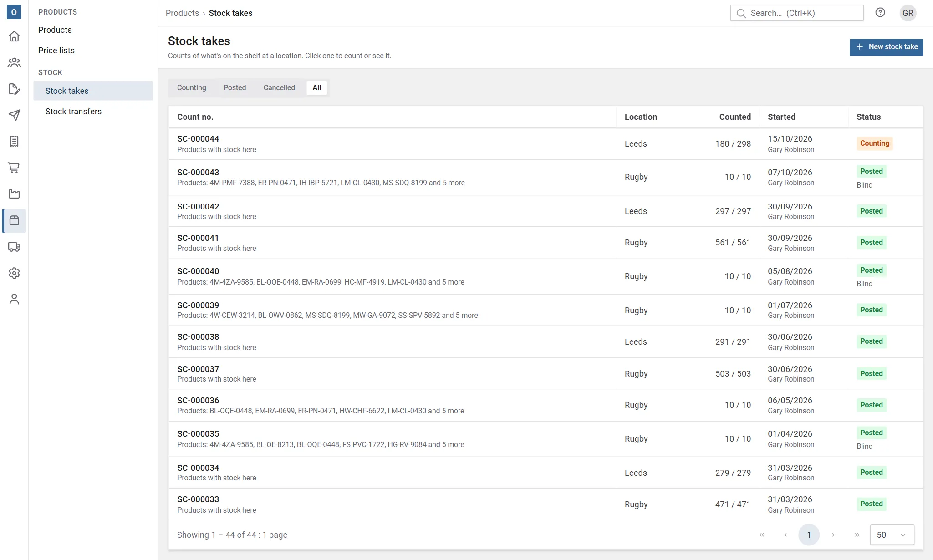
Task: Open stock take SC-000040
Action: 546,276
